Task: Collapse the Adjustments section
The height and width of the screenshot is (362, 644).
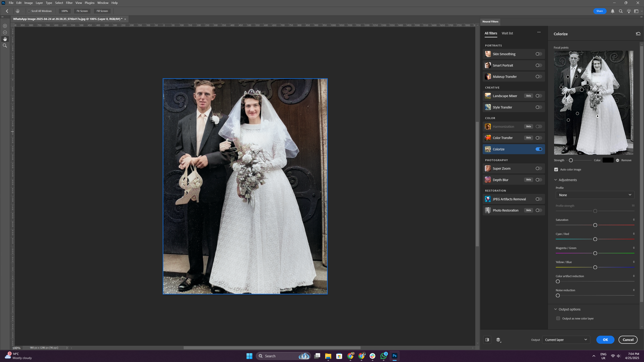Action: [x=555, y=180]
